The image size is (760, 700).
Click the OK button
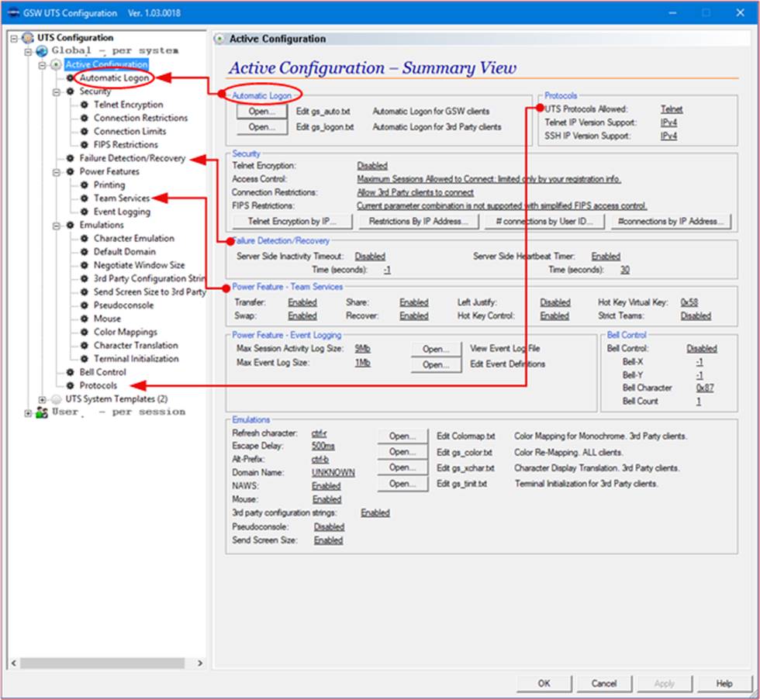click(544, 684)
